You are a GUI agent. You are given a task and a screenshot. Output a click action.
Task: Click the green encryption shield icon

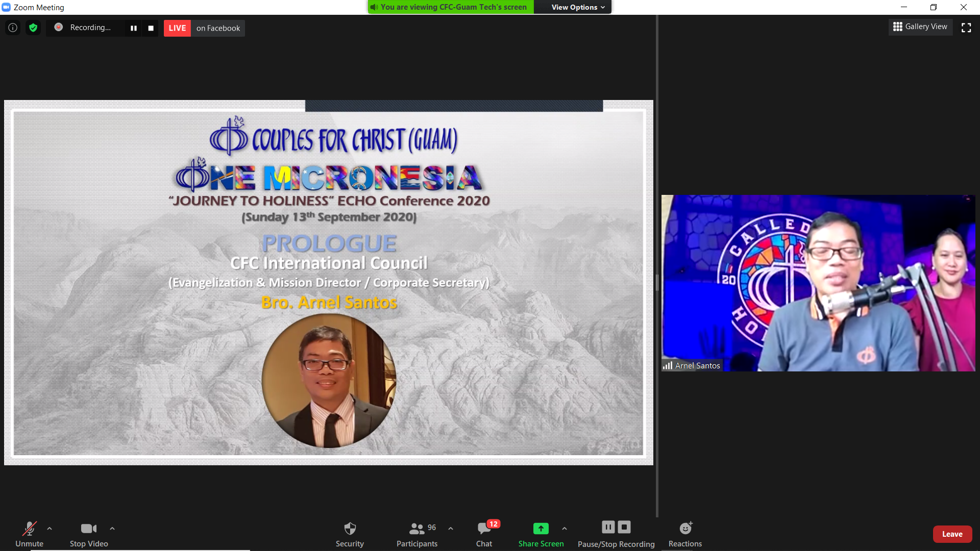click(x=33, y=28)
